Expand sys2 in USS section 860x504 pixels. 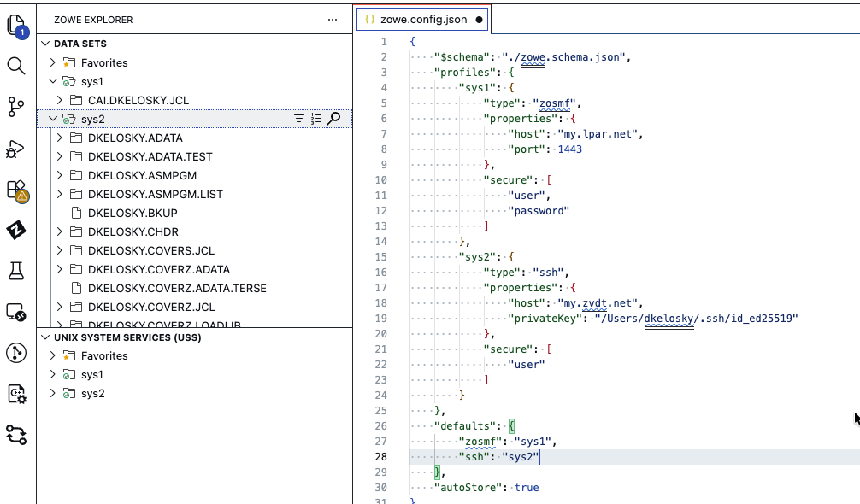(53, 393)
